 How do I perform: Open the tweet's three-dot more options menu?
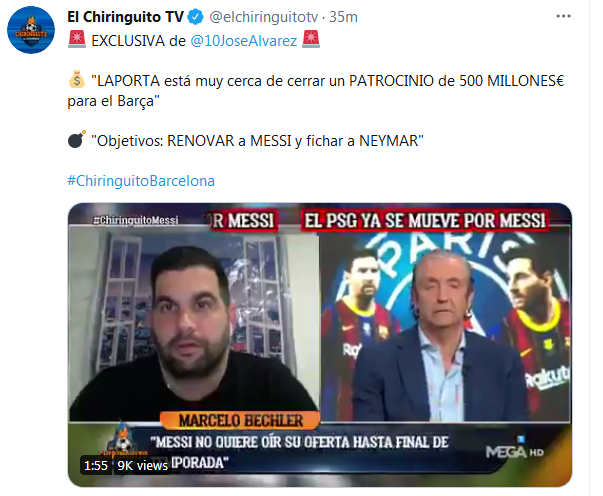tap(563, 16)
